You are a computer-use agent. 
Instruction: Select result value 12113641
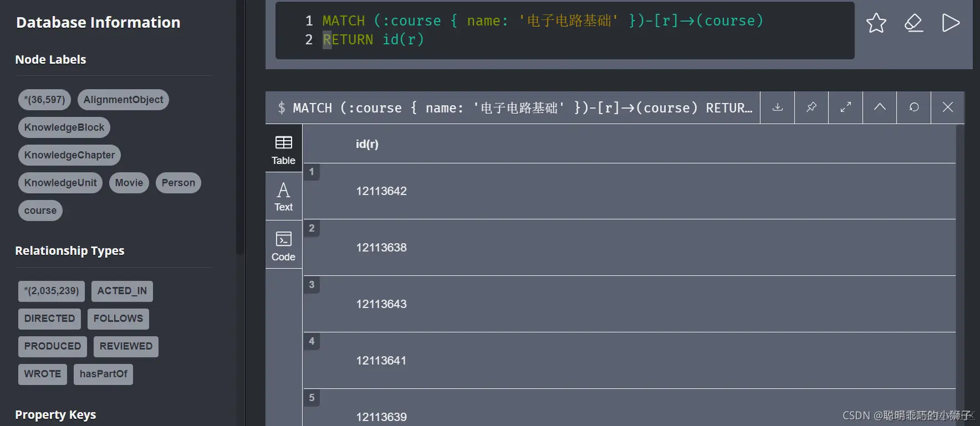coord(381,361)
